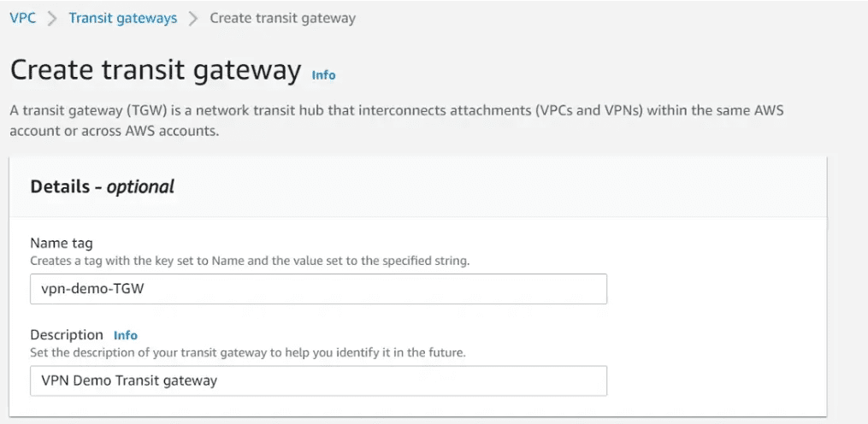The height and width of the screenshot is (424, 868).
Task: Click the intro line mentioning network transit hub
Action: 396,110
